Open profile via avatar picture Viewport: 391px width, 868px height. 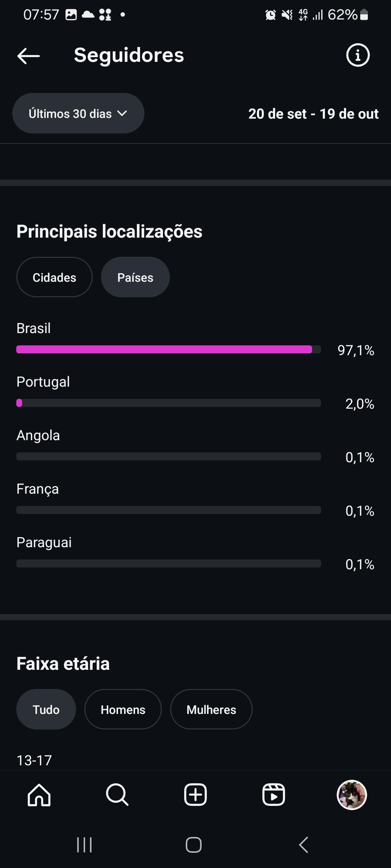(x=352, y=795)
